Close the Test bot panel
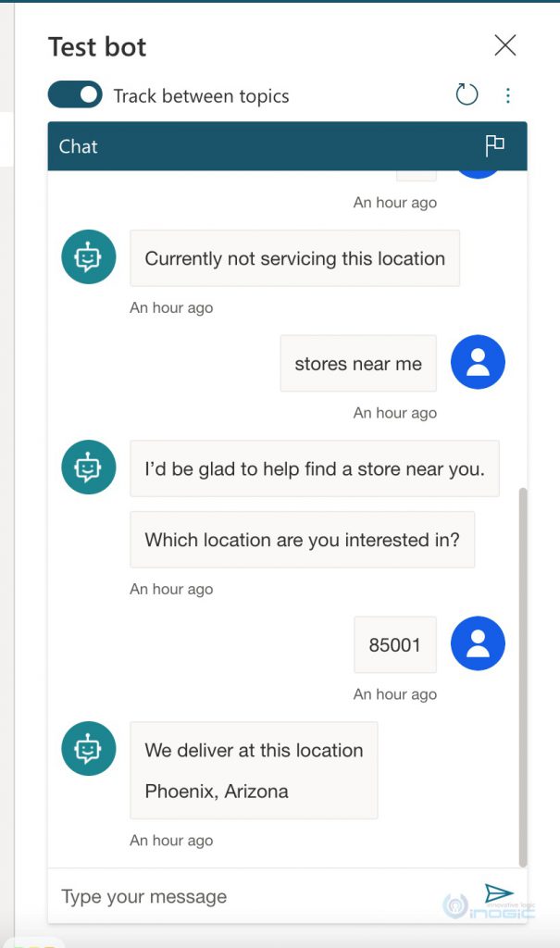 (504, 44)
